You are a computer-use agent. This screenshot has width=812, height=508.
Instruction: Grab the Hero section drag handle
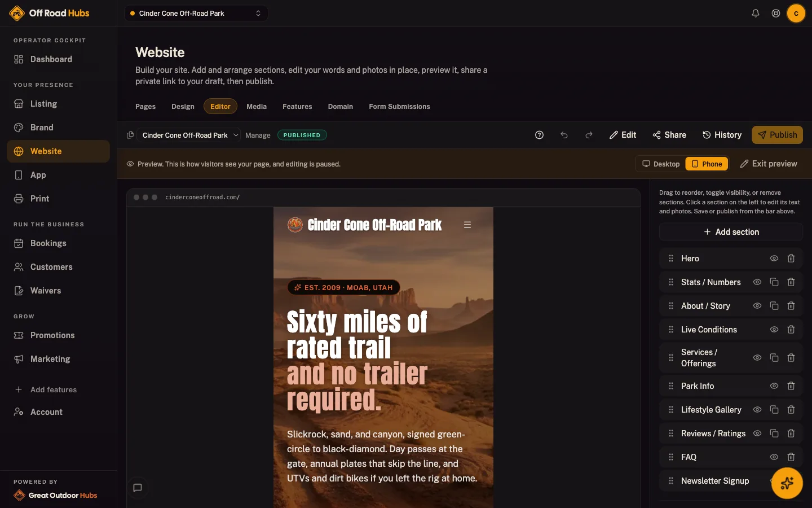[x=671, y=259]
